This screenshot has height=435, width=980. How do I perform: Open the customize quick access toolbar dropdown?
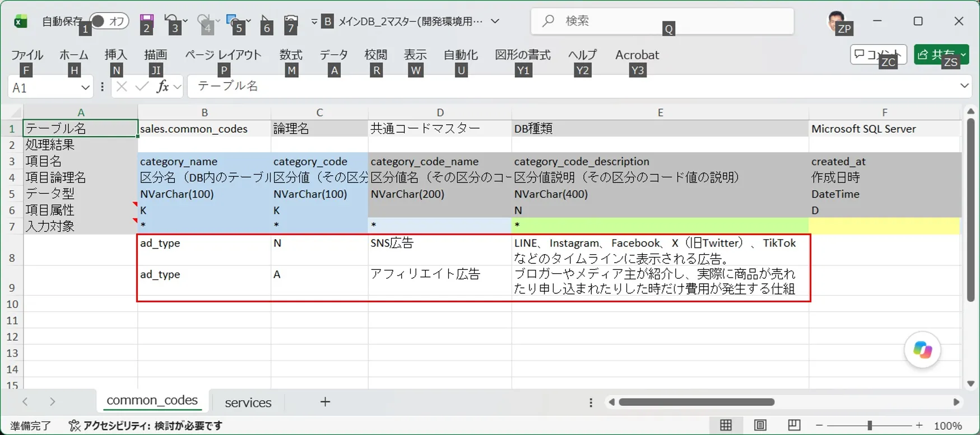[314, 21]
